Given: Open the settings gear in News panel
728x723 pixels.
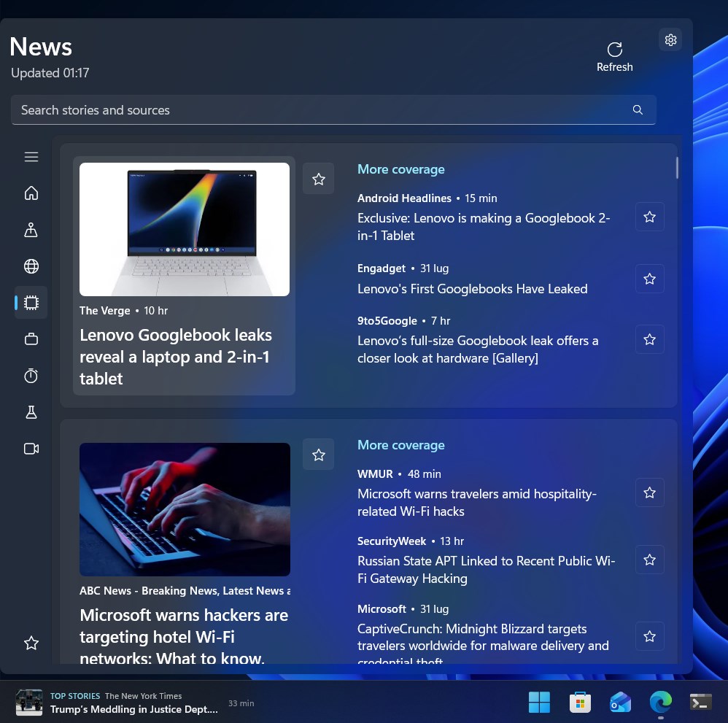Looking at the screenshot, I should [x=670, y=40].
